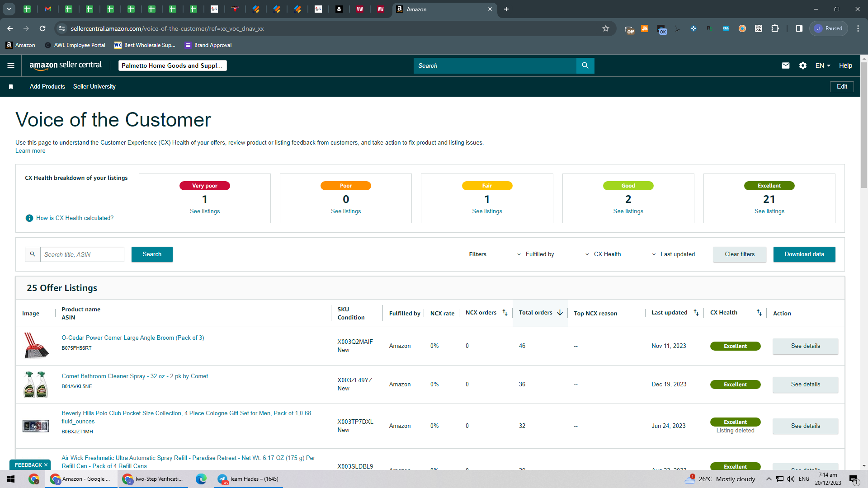Sort by Last updated arrows icon
The image size is (868, 488).
coord(696,313)
